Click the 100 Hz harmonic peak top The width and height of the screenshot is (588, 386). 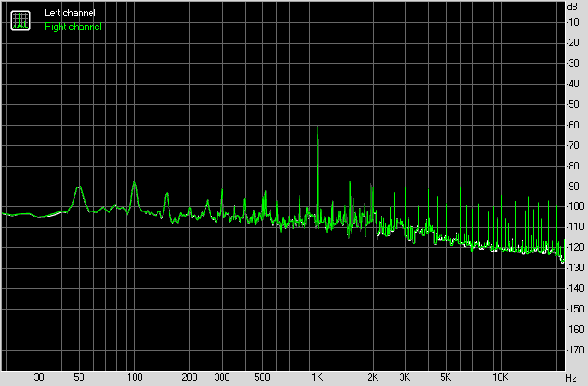[x=134, y=181]
